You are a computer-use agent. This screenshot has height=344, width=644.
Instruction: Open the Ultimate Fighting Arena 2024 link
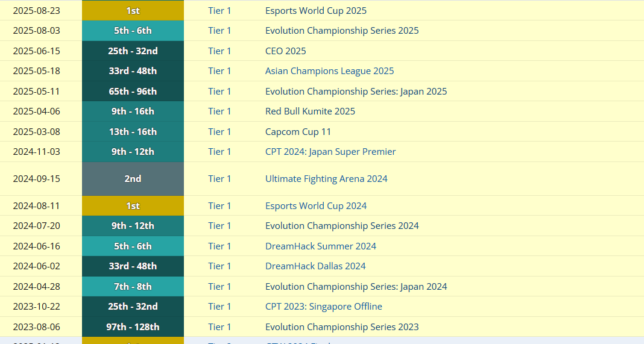coord(326,178)
